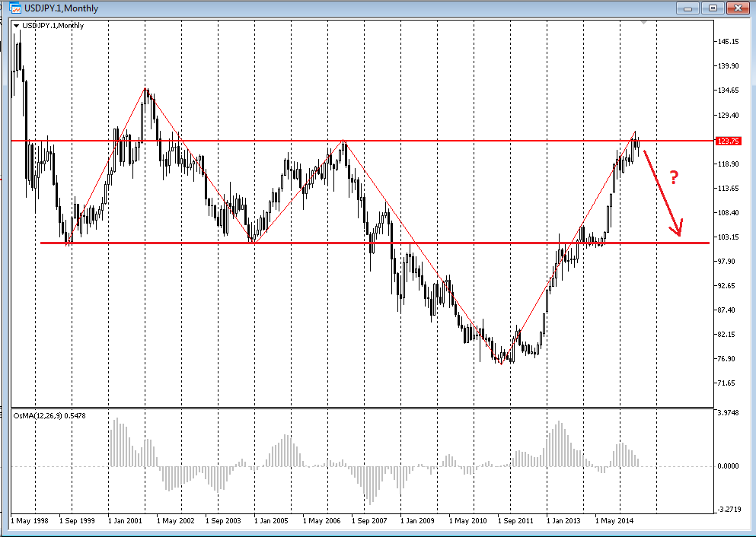Click the 129.40 price scale value
The width and height of the screenshot is (756, 537).
pos(728,115)
